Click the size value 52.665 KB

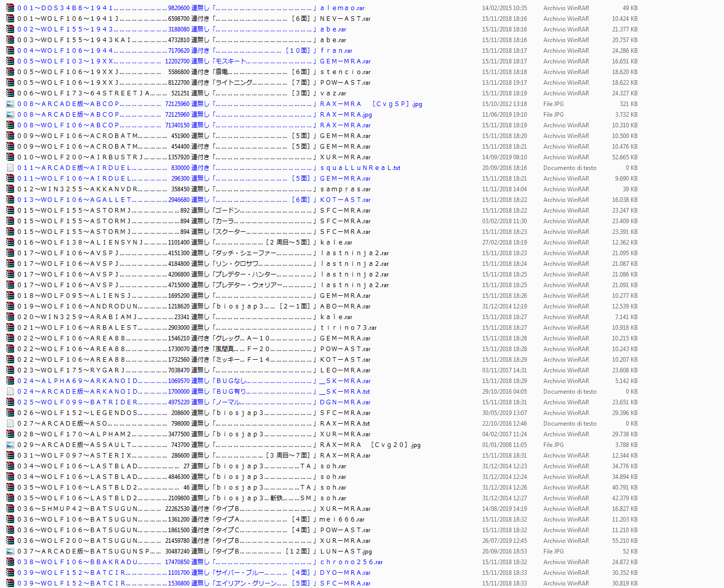tap(625, 157)
